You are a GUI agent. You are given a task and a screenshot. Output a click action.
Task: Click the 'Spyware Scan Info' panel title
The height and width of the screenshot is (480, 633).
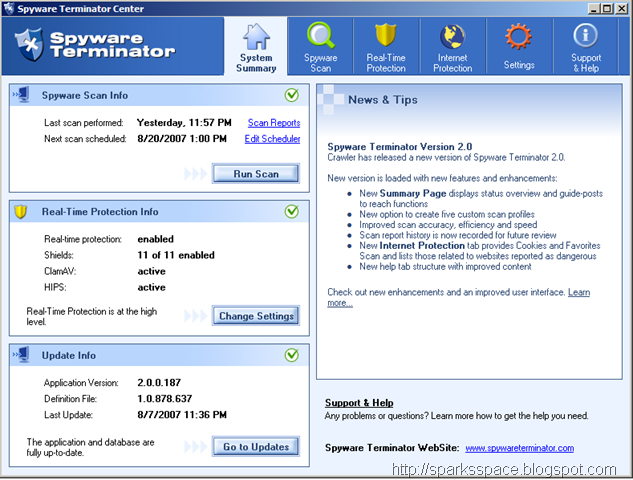point(85,95)
